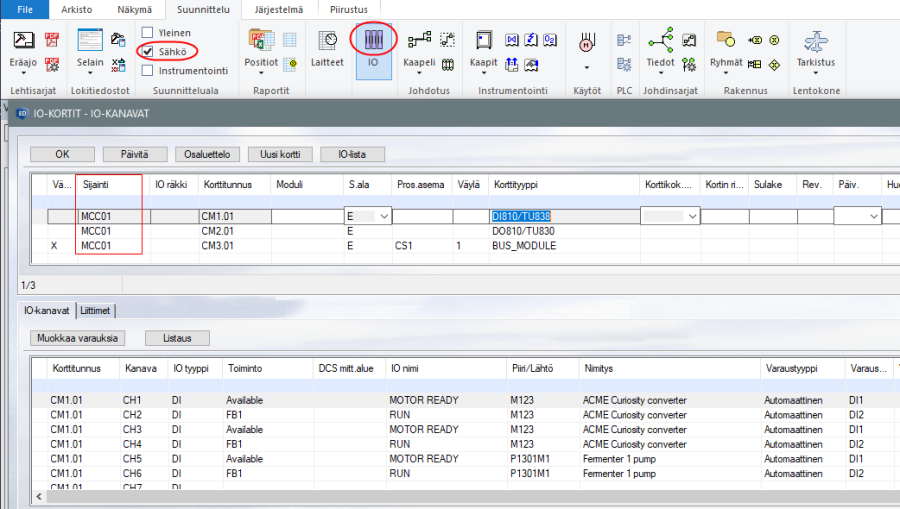Viewport: 900px width, 509px height.
Task: Click the Ryhmät groups icon
Action: click(x=725, y=40)
